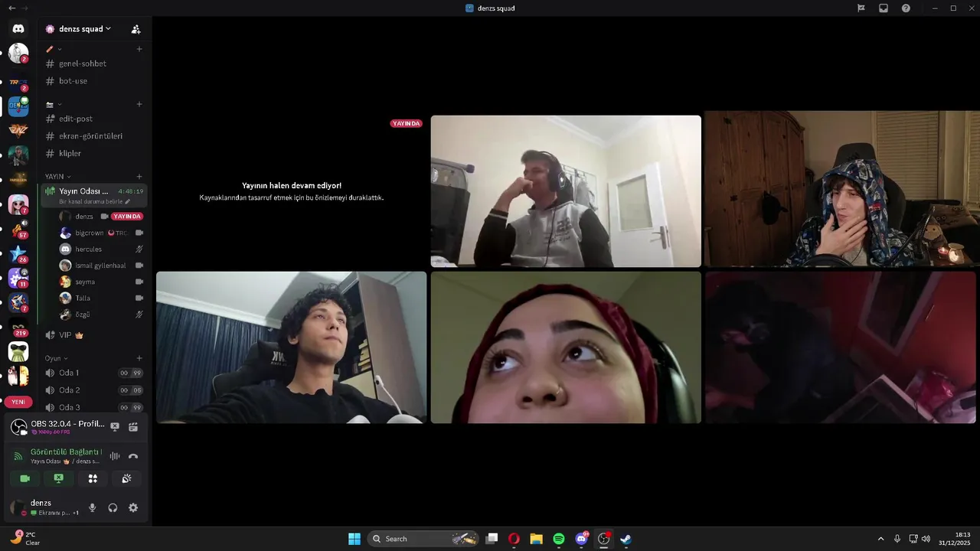Open the edit-post channel

tap(93, 119)
